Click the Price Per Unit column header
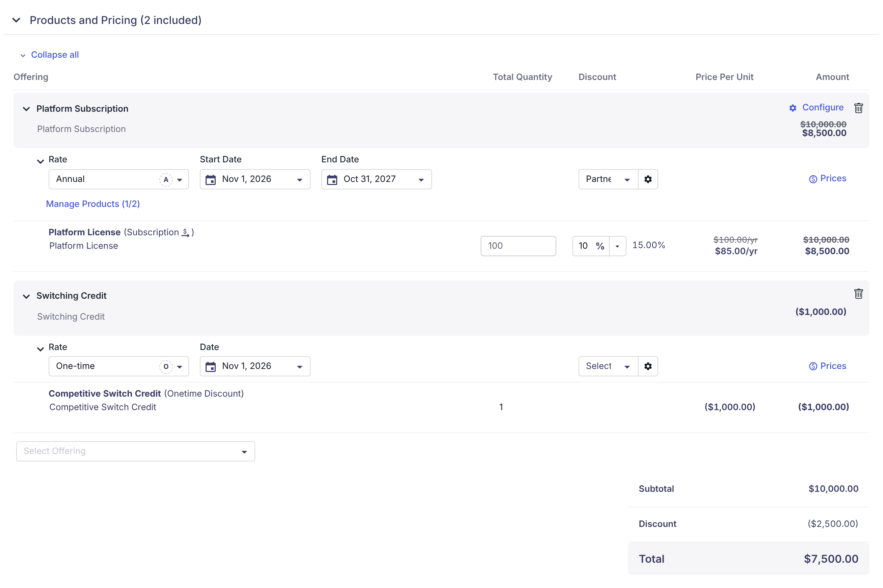The image size is (883, 588). click(x=724, y=77)
